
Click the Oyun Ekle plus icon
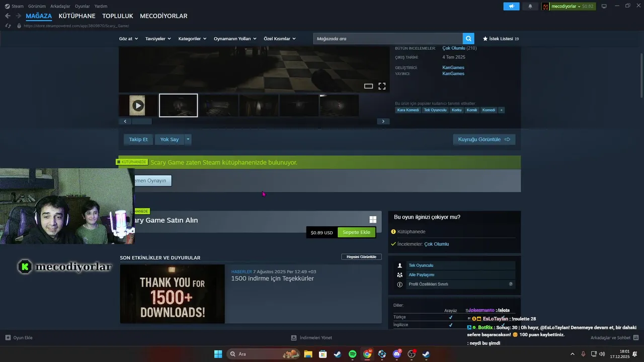pos(8,337)
